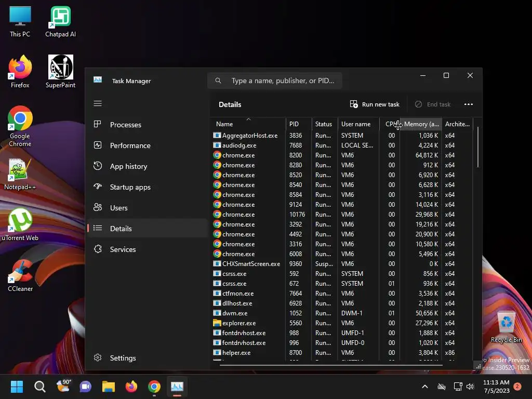Viewport: 532px width, 399px height.
Task: Select chrome.exe with PID 10176
Action: click(x=343, y=215)
